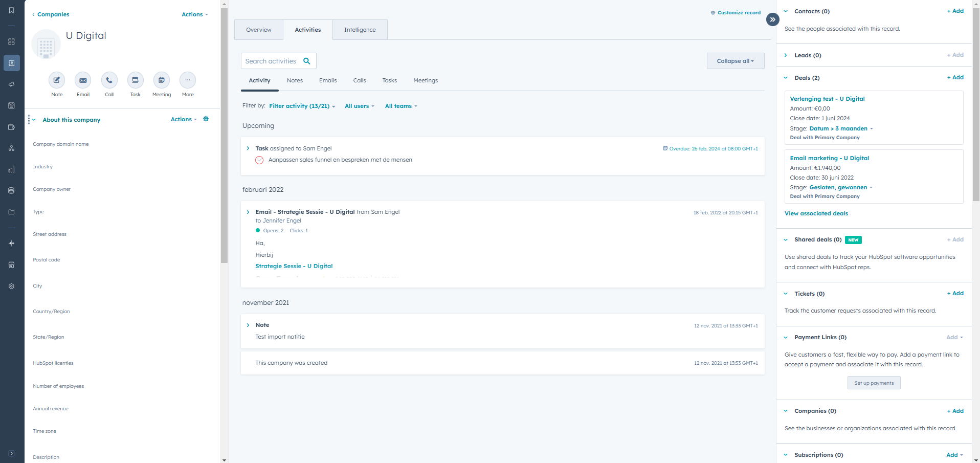Click the Set up payments button
The width and height of the screenshot is (980, 463).
pyautogui.click(x=874, y=383)
